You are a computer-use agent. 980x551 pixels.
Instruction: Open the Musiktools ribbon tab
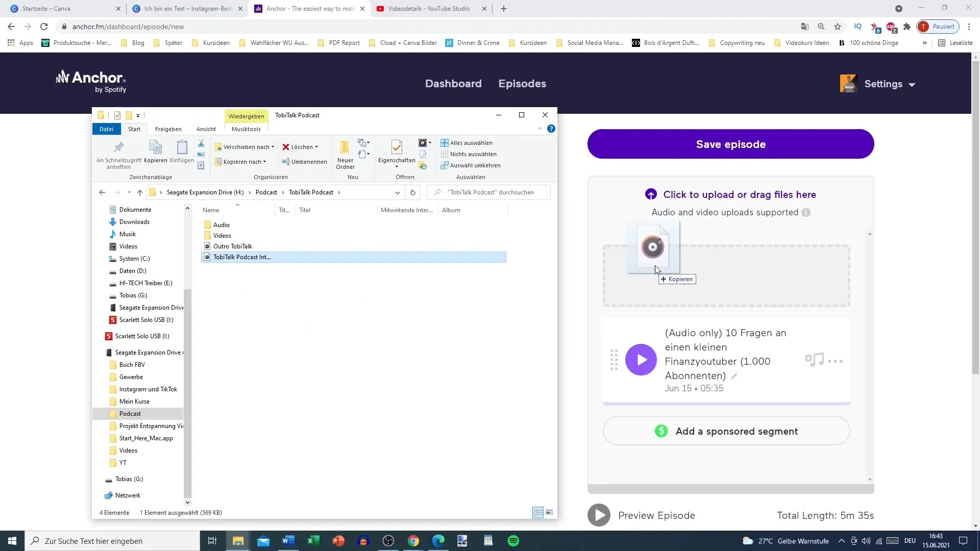pos(246,129)
